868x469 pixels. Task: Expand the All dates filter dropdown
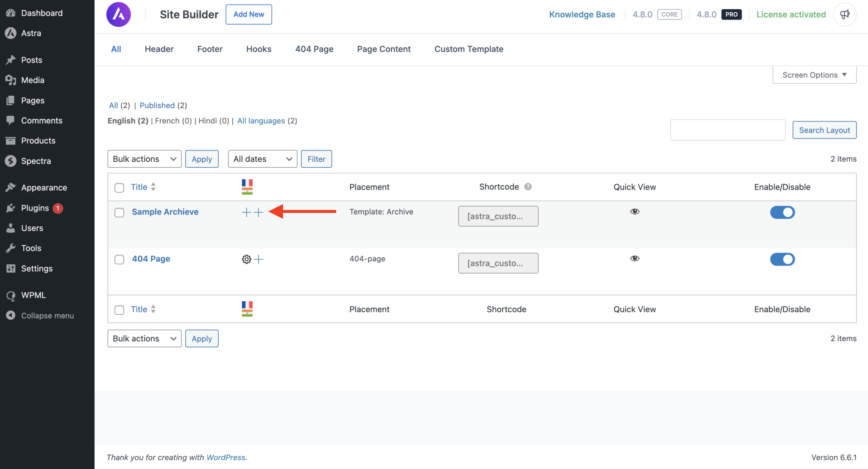(262, 159)
